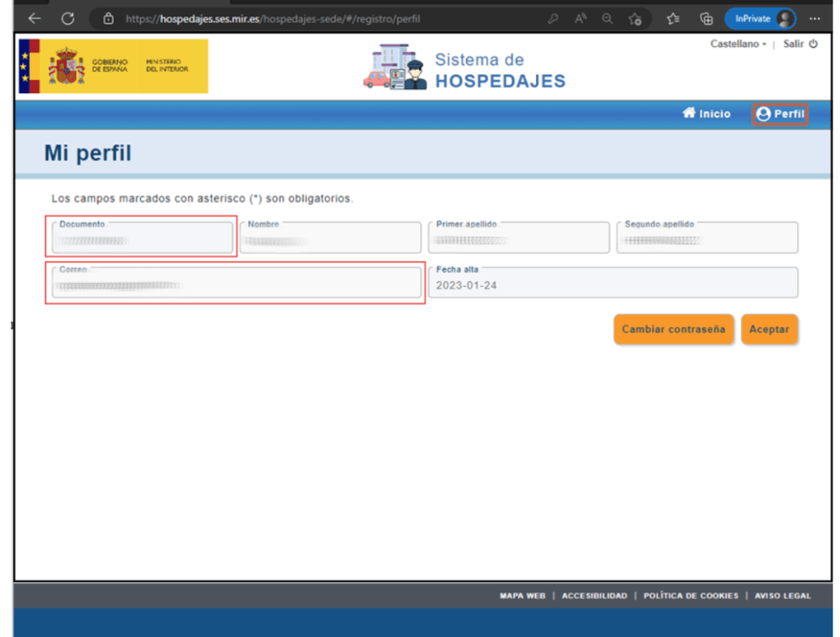Open the browser favorites list icon

672,19
